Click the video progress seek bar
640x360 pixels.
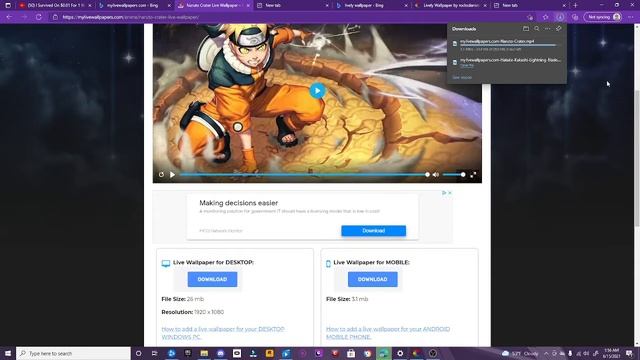(x=304, y=175)
